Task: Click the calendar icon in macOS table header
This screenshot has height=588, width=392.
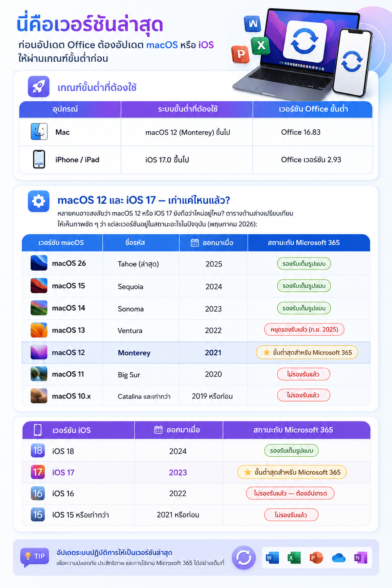Action: (195, 243)
